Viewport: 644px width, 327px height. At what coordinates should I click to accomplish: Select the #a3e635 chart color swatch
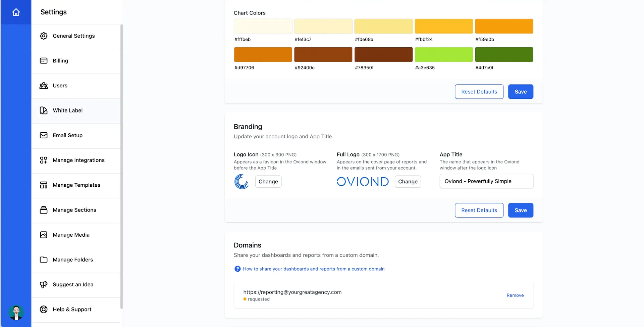(x=444, y=54)
